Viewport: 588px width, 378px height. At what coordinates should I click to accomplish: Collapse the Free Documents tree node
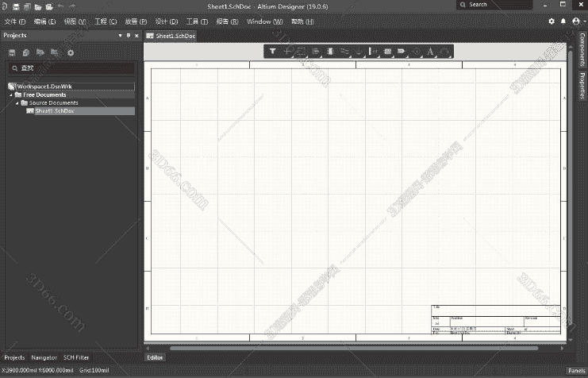point(11,94)
